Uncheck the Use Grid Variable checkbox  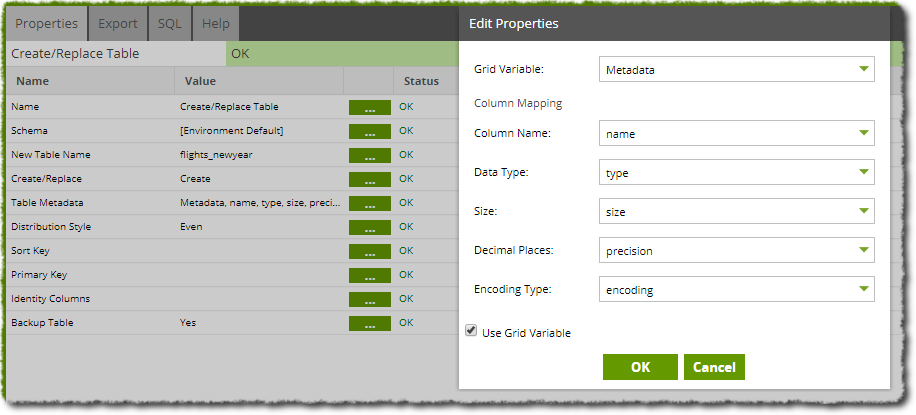471,331
